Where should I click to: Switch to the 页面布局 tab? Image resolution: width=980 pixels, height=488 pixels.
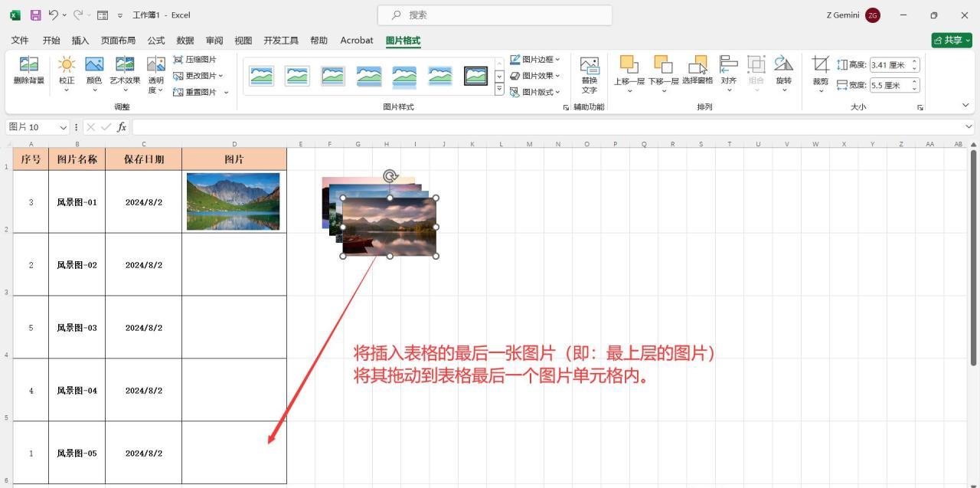pyautogui.click(x=118, y=41)
